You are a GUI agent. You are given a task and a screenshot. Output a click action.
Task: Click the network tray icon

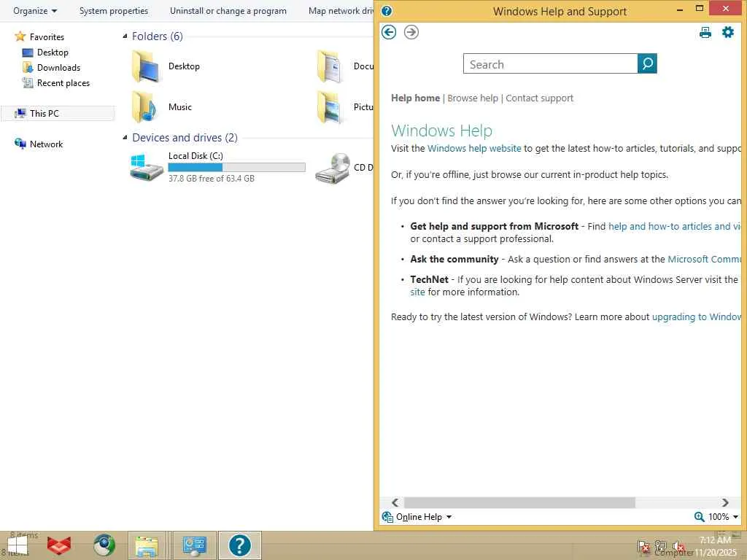tap(660, 546)
